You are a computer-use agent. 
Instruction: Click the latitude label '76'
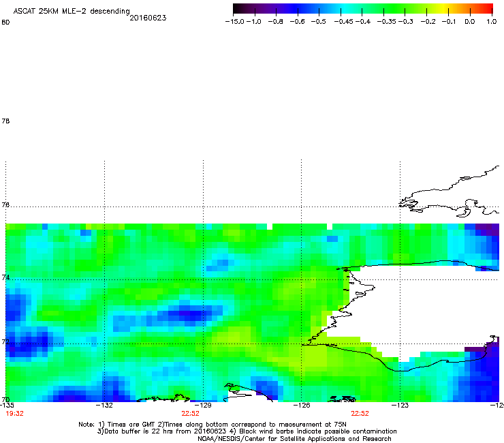(5, 204)
